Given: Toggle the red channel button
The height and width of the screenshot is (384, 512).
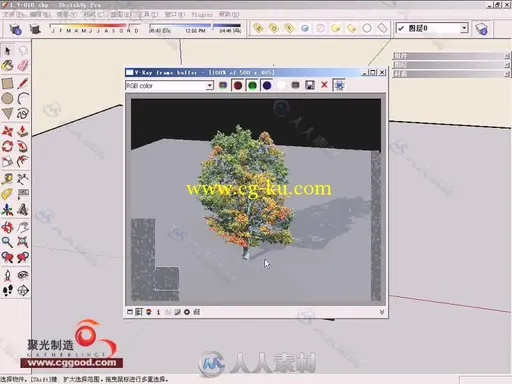Looking at the screenshot, I should [x=238, y=86].
